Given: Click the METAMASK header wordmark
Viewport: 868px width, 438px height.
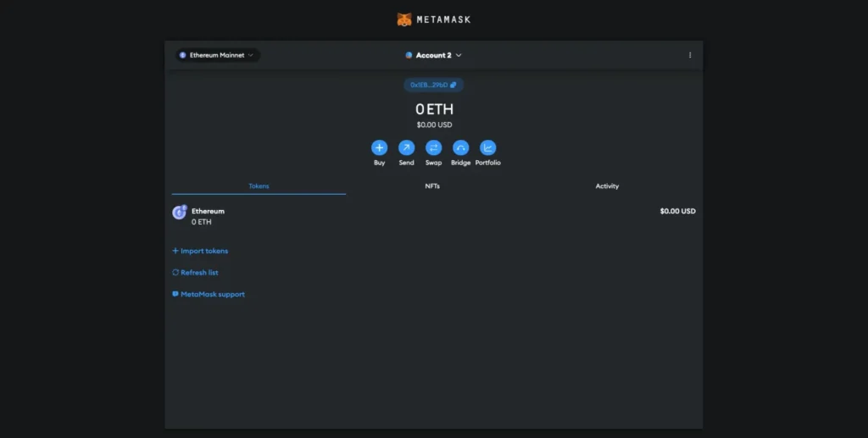Looking at the screenshot, I should 443,19.
